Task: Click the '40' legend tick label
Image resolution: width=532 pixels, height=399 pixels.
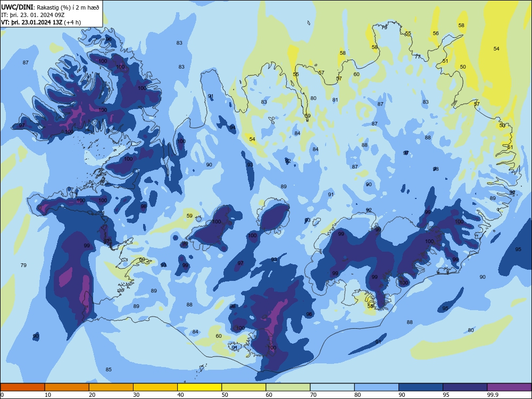Action: [x=180, y=395]
